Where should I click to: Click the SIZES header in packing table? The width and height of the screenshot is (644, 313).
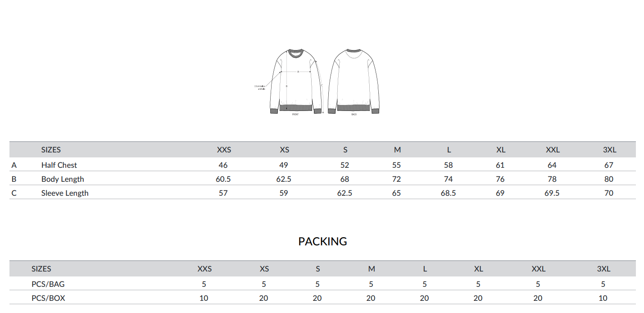click(41, 269)
